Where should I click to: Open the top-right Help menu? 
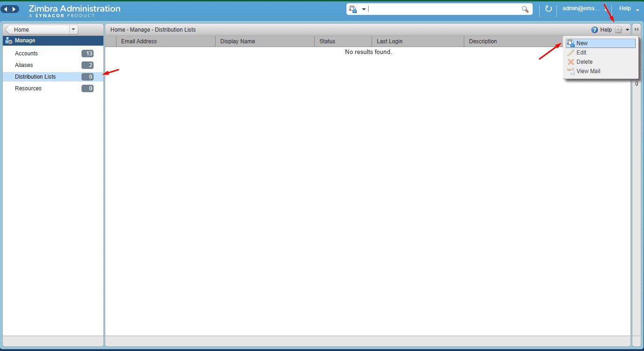pyautogui.click(x=629, y=8)
